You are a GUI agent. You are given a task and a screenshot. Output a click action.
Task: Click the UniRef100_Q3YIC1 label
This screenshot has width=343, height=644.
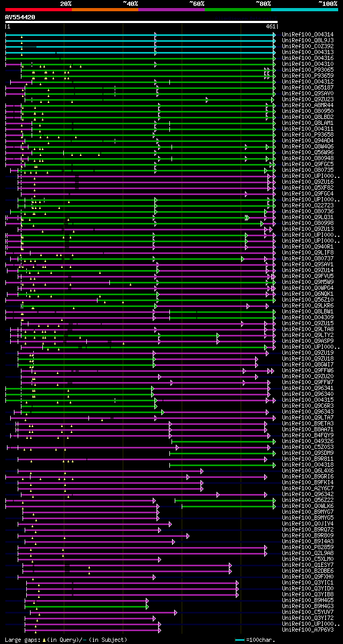click(x=308, y=582)
